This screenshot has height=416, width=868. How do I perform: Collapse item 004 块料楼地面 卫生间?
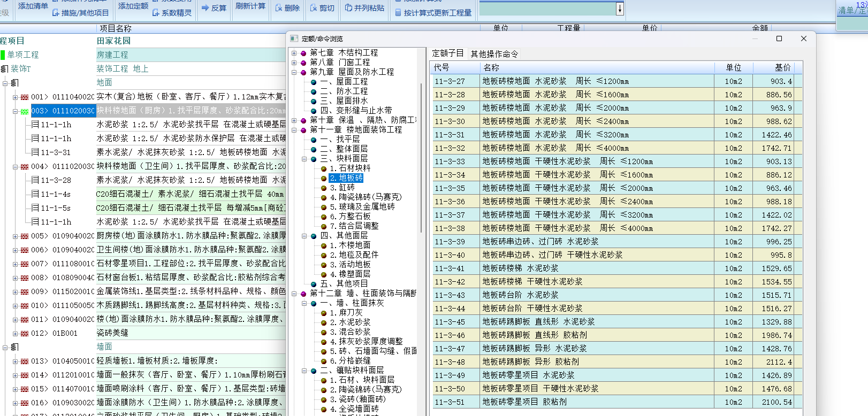(x=15, y=167)
